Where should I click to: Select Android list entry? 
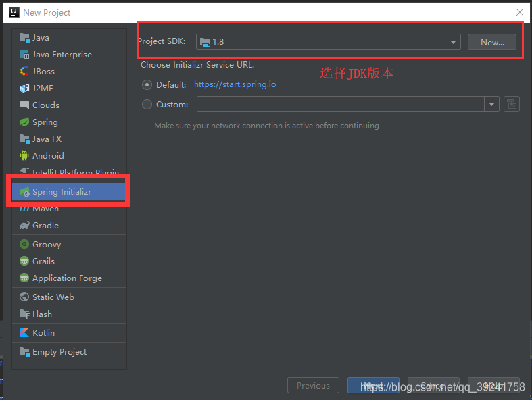[x=69, y=155]
